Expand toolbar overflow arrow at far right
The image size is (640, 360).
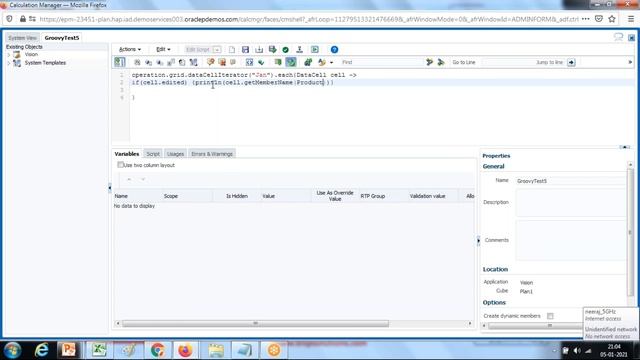click(630, 62)
